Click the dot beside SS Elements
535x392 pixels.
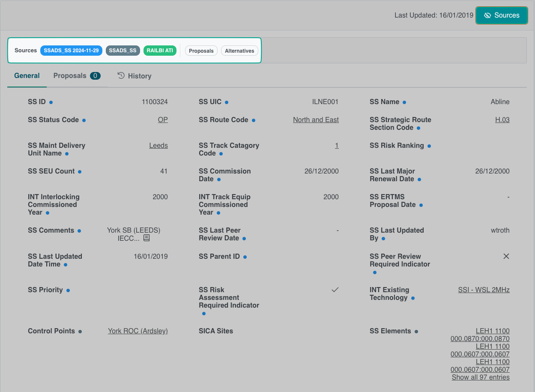point(416,332)
